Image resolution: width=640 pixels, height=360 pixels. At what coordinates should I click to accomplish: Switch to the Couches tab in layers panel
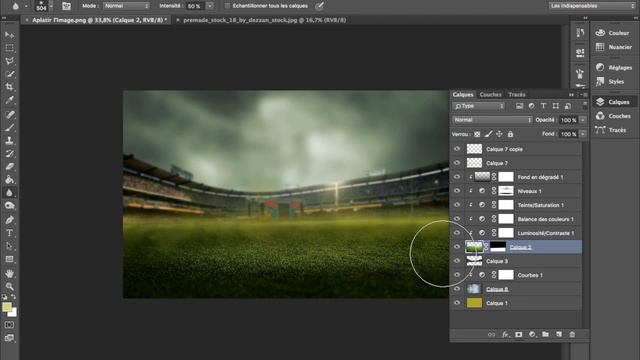[x=490, y=94]
